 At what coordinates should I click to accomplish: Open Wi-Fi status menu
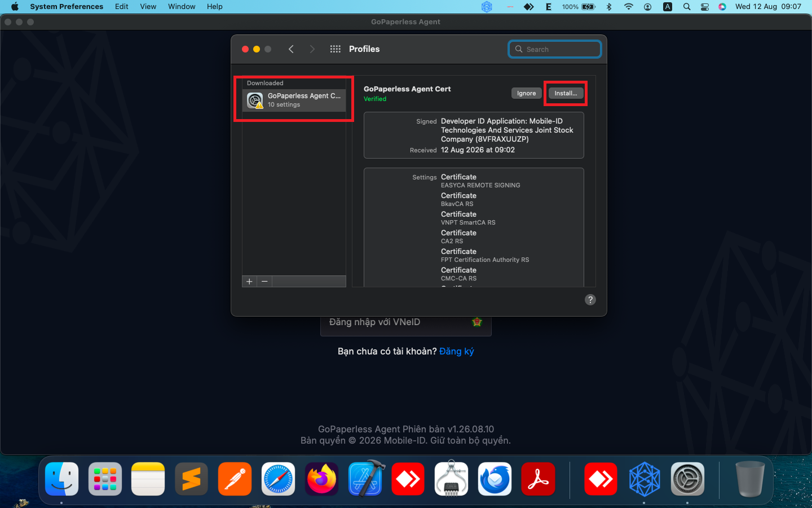(628, 7)
